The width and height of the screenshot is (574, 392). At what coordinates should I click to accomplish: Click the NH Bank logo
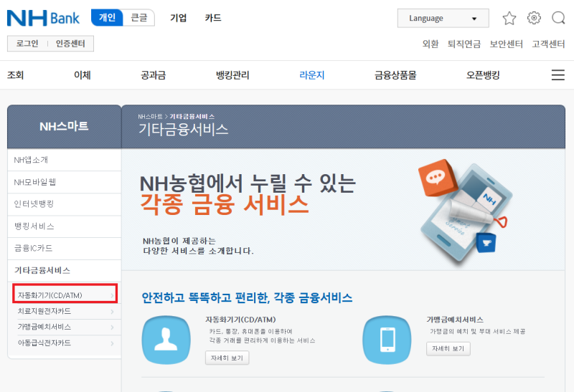43,17
